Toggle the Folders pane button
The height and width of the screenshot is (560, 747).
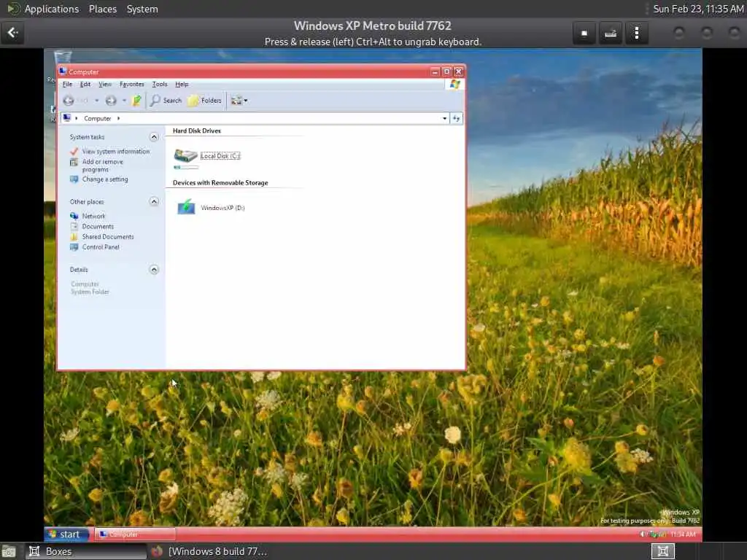coord(205,101)
